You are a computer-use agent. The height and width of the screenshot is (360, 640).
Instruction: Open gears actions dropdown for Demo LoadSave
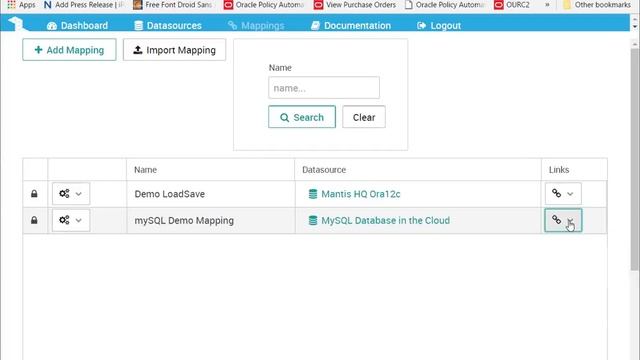(x=71, y=193)
